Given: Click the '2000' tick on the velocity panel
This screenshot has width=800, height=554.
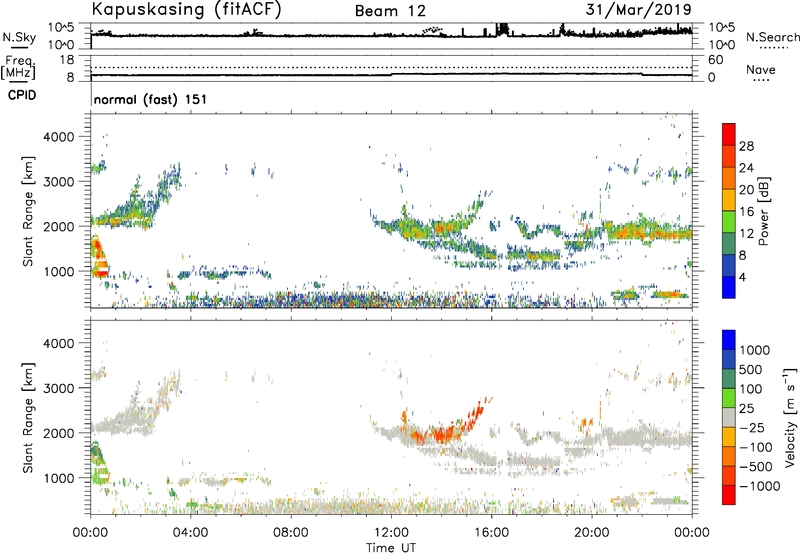Looking at the screenshot, I should [x=58, y=433].
